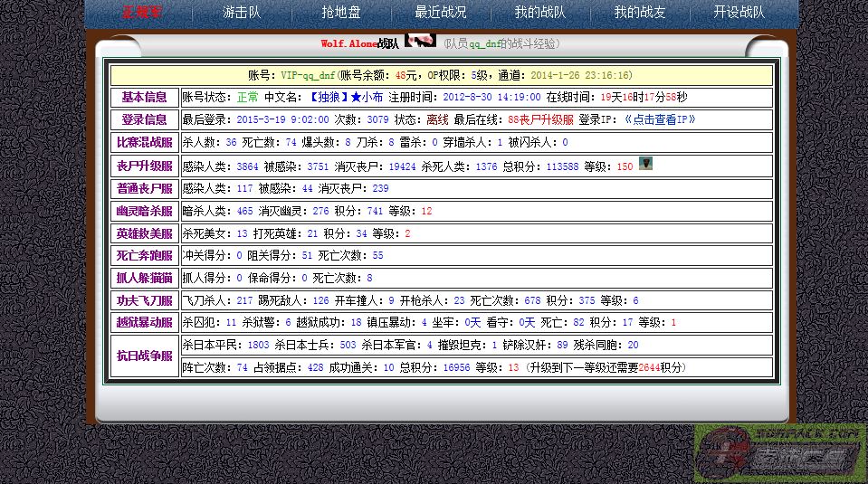Click the 感染人类 value 3864

[x=247, y=166]
